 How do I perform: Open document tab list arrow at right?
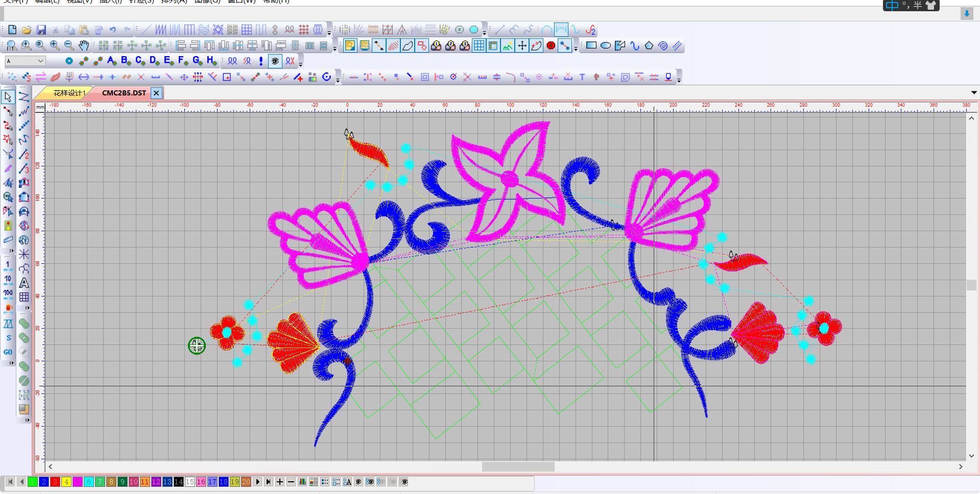(974, 93)
